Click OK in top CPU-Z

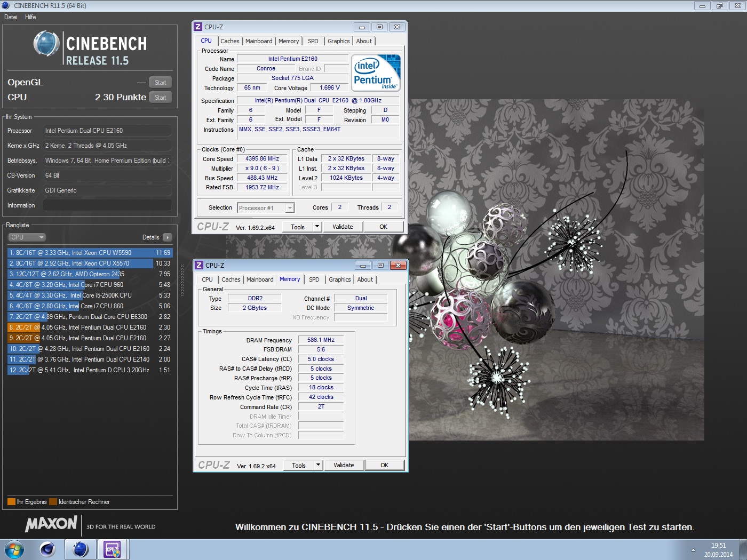click(x=383, y=227)
